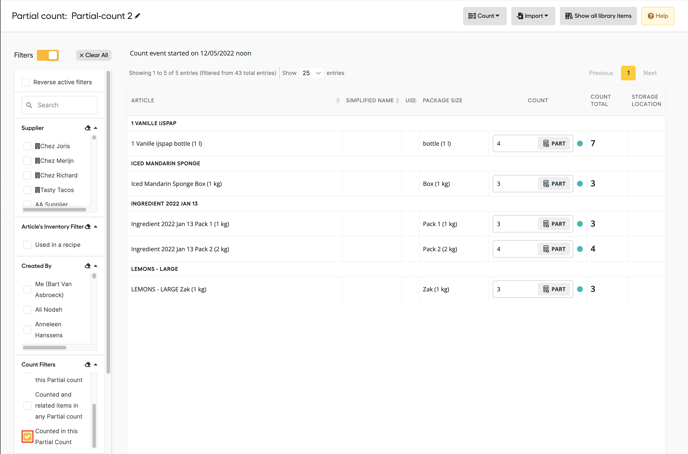Image resolution: width=688 pixels, height=454 pixels.
Task: Tick the Chez Merijn supplier checkbox
Action: point(27,161)
